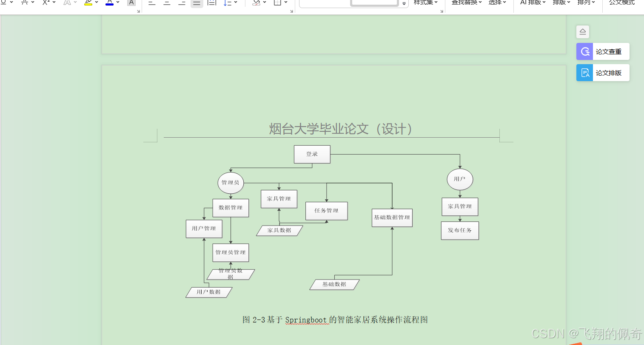Open the 选择 menu
The image size is (644, 345).
pos(497,2)
